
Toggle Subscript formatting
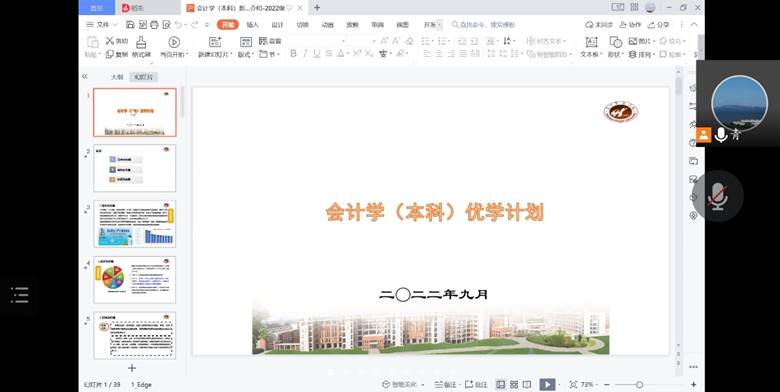coord(369,53)
